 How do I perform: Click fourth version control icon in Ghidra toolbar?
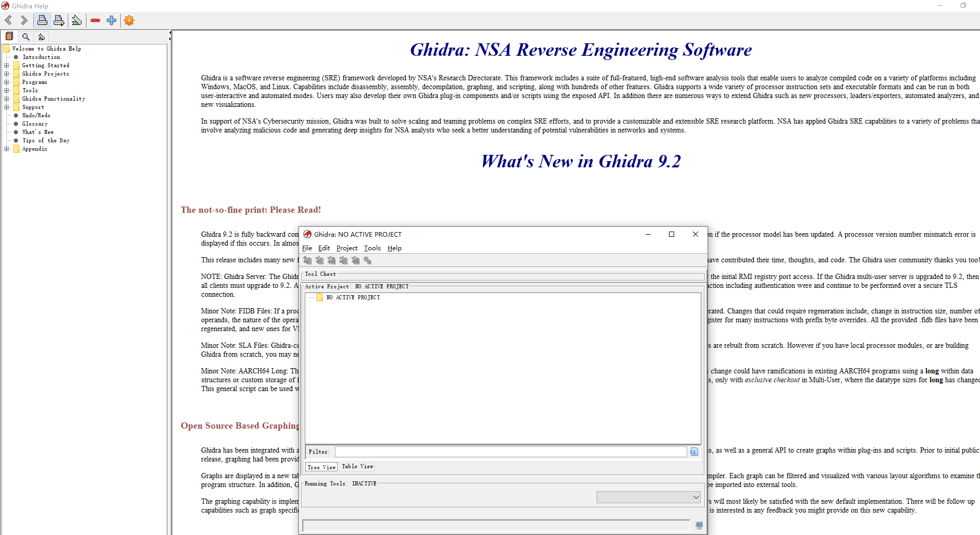tap(343, 261)
